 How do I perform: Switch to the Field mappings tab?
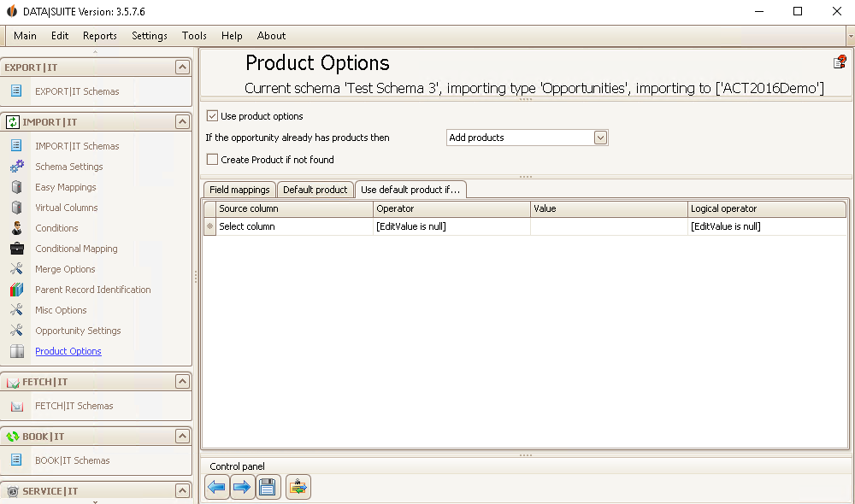(239, 189)
